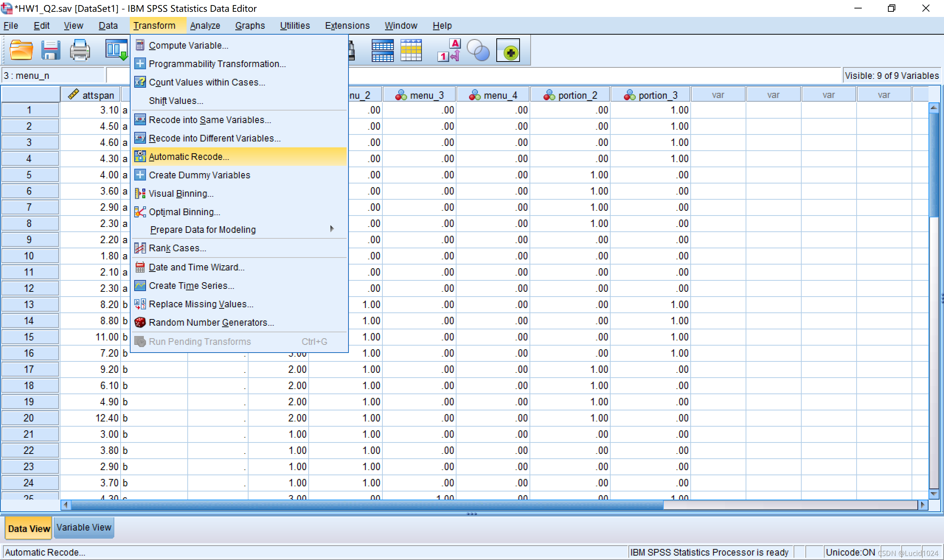Click the vertical scrollbar down arrow
The height and width of the screenshot is (560, 944).
coord(934,494)
